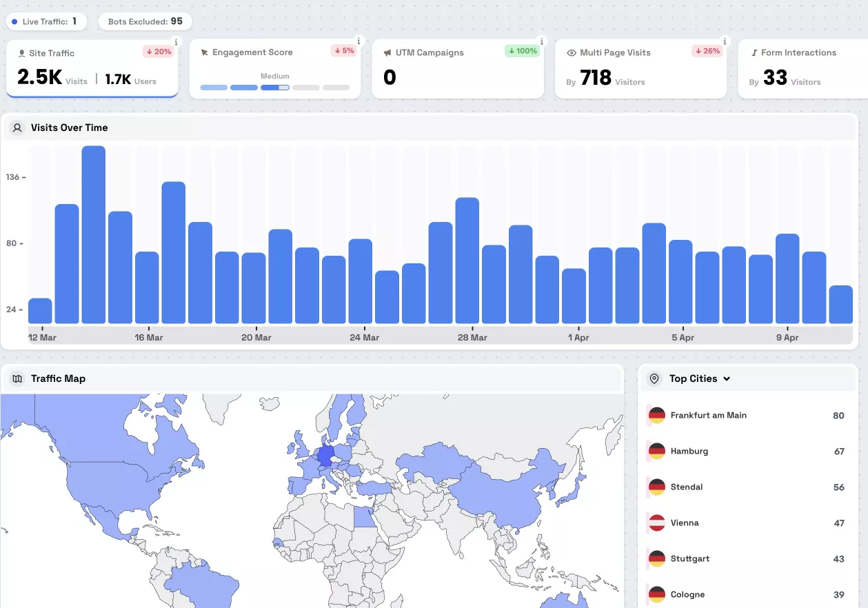Click the info icon on UTM Campaigns card
868x608 pixels.
542,41
